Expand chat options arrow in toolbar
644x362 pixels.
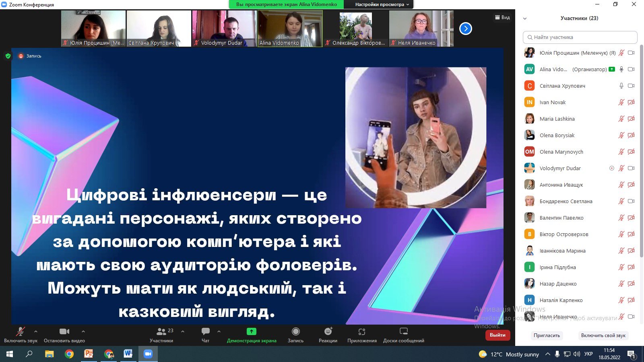point(219,331)
